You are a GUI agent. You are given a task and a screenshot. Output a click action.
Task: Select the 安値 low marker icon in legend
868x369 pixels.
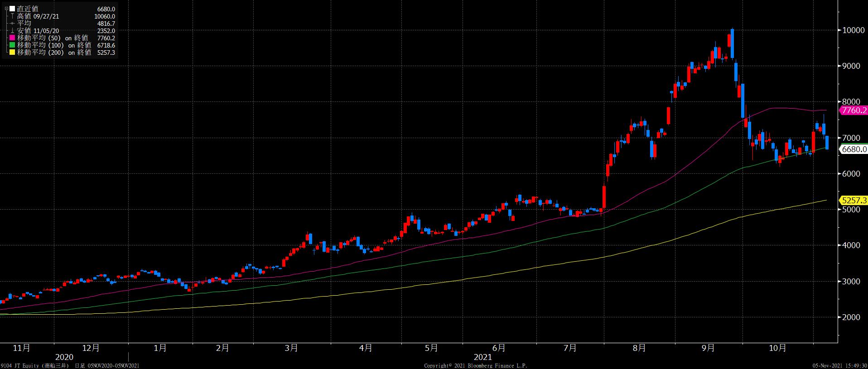click(x=12, y=31)
